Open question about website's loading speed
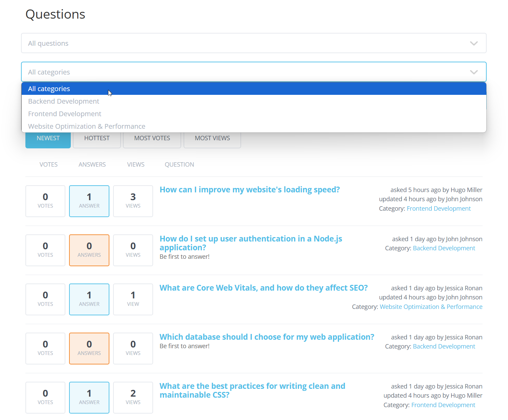 [250, 190]
